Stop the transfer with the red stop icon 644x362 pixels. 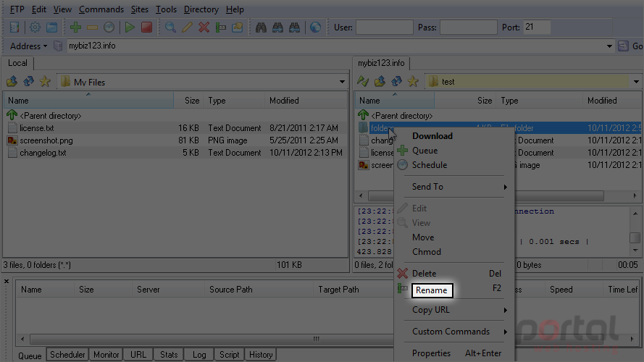pyautogui.click(x=146, y=28)
